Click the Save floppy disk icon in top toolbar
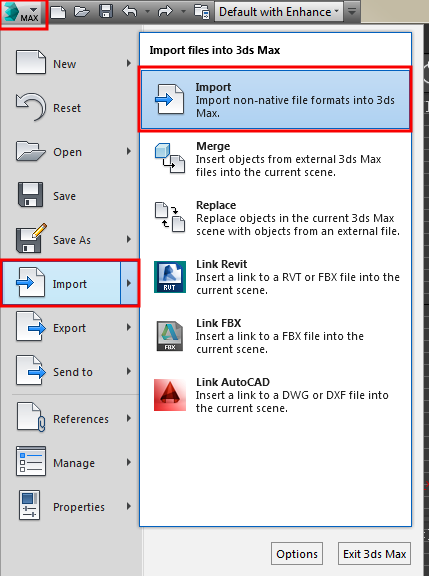 106,12
